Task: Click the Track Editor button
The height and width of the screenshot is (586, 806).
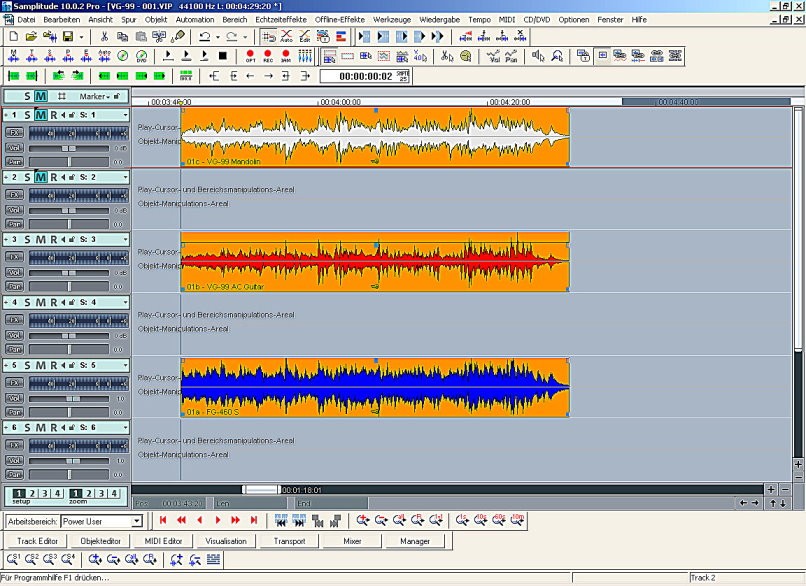Action: click(x=37, y=541)
